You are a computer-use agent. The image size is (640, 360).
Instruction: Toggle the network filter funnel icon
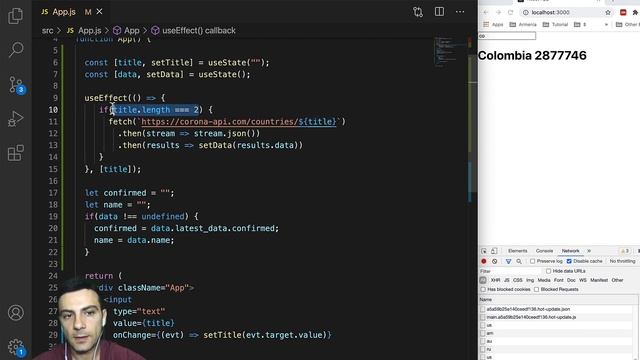[x=508, y=261]
